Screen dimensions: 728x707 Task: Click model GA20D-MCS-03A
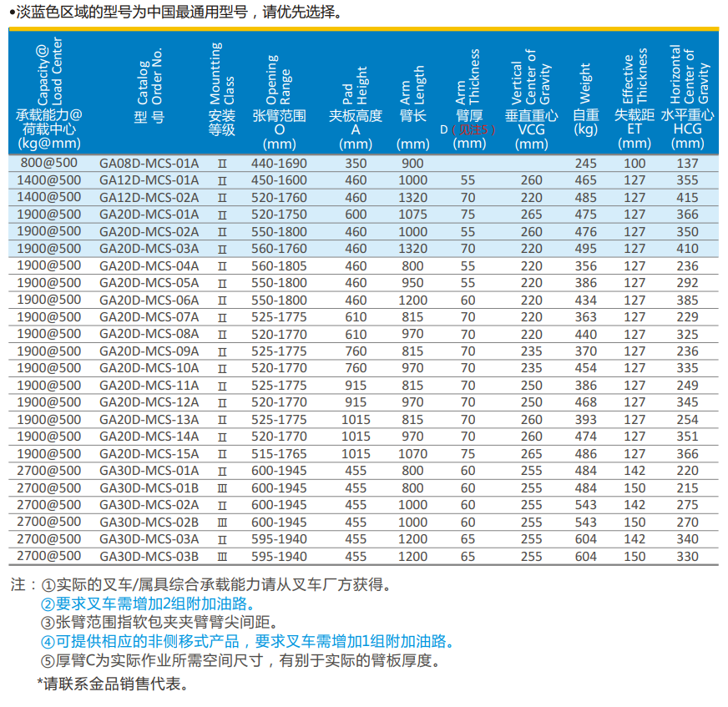coord(149,249)
